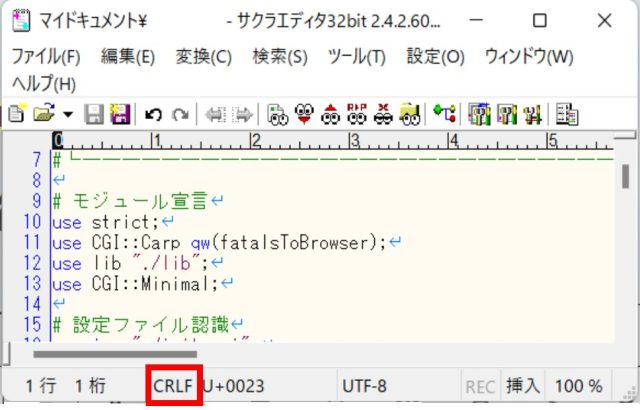Image resolution: width=640 pixels, height=410 pixels.
Task: Click the Outline analysis icon
Action: [444, 113]
